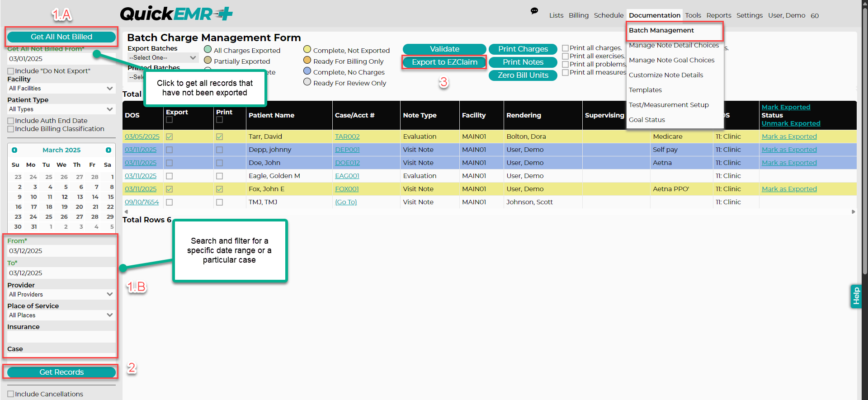Choose Customize Note Details menu item
Screen dimensions: 868x400
[x=666, y=75]
